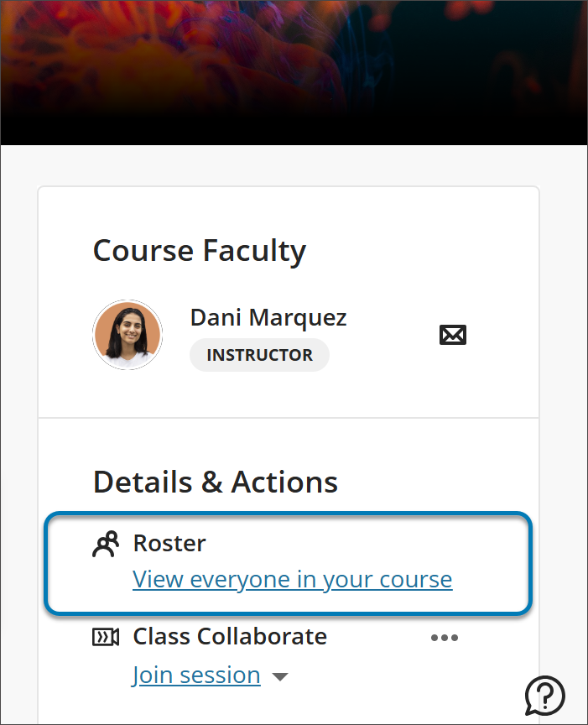This screenshot has height=725, width=588.
Task: Open the Course Faculty section
Action: 199,250
